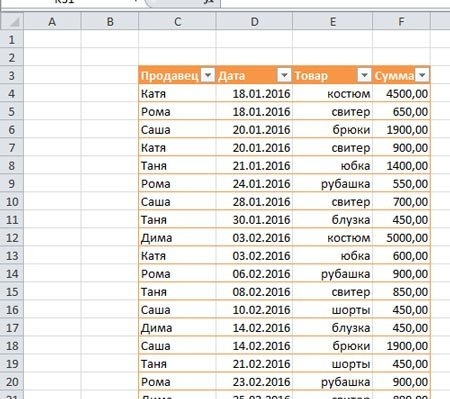The image size is (450, 399).
Task: Click the Товар header cell
Action: tap(333, 75)
